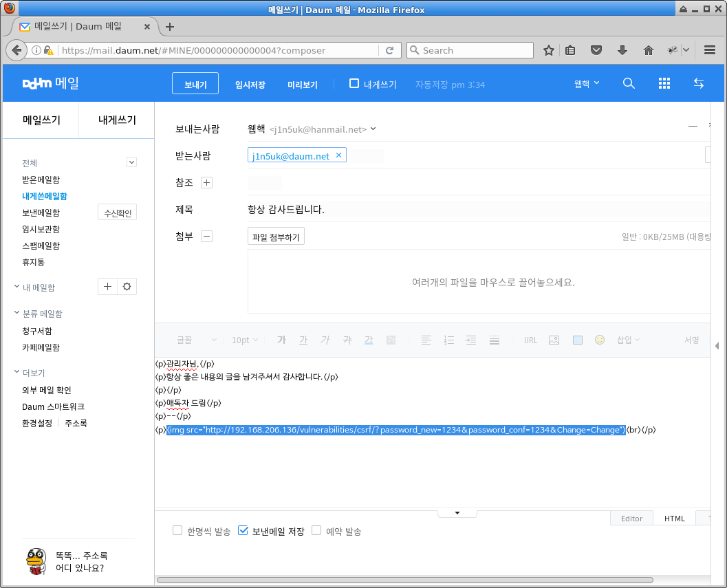Open the 글꼴 font dropdown
The width and height of the screenshot is (727, 588).
[x=197, y=340]
